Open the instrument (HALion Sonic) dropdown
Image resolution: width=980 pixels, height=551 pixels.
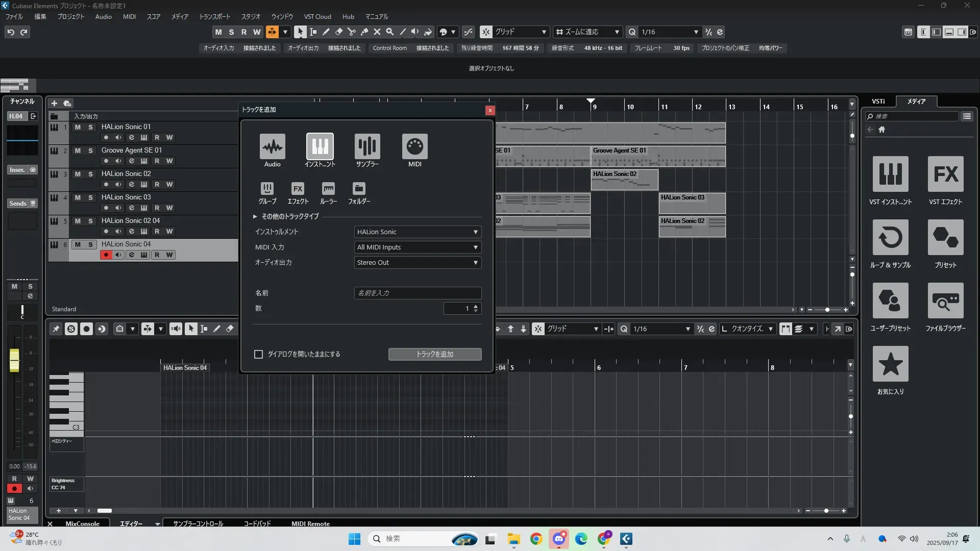point(418,232)
